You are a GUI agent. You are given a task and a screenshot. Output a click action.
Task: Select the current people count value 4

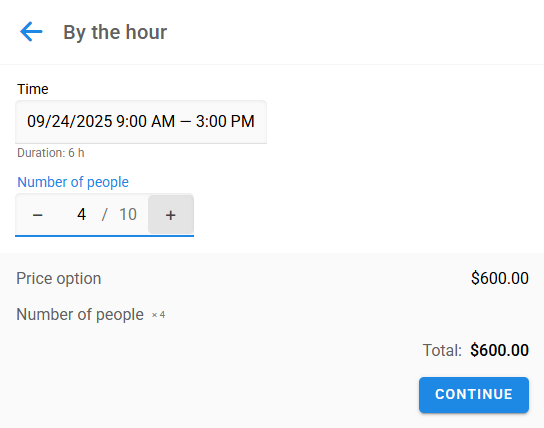[82, 214]
